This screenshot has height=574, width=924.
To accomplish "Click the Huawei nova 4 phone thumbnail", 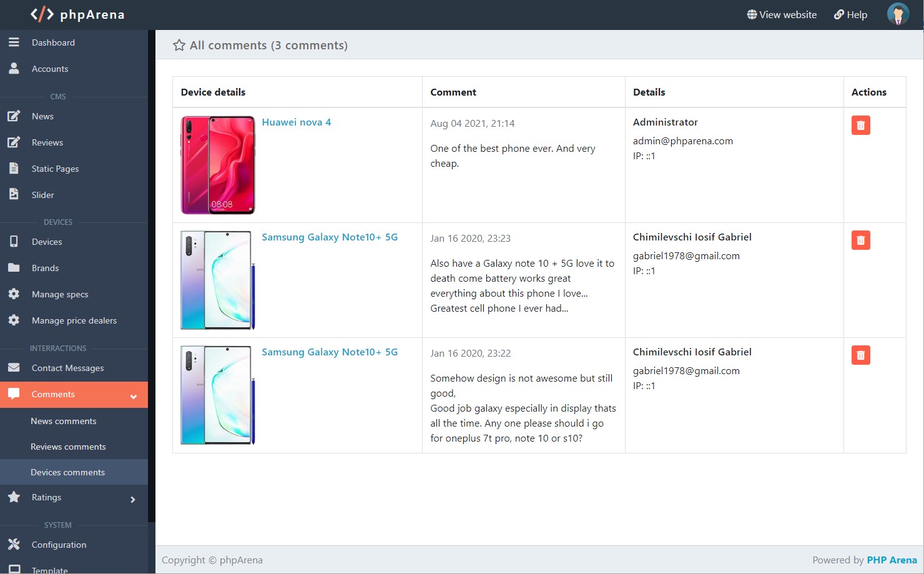I will pos(218,165).
